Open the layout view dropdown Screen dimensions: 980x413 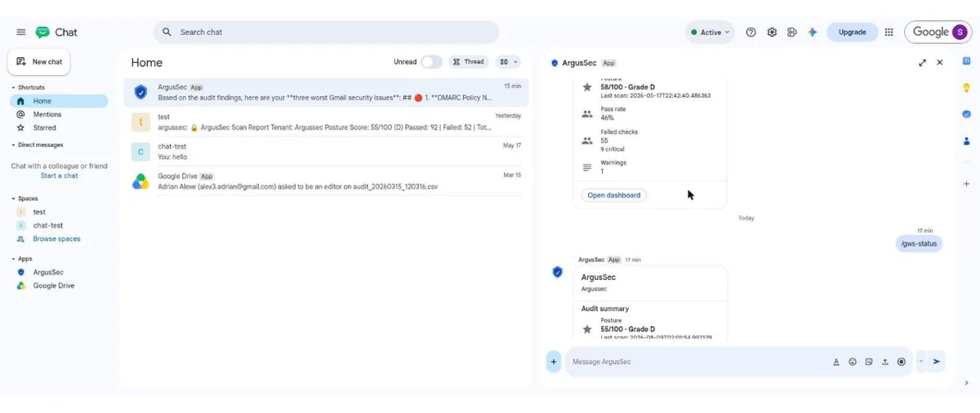(509, 62)
